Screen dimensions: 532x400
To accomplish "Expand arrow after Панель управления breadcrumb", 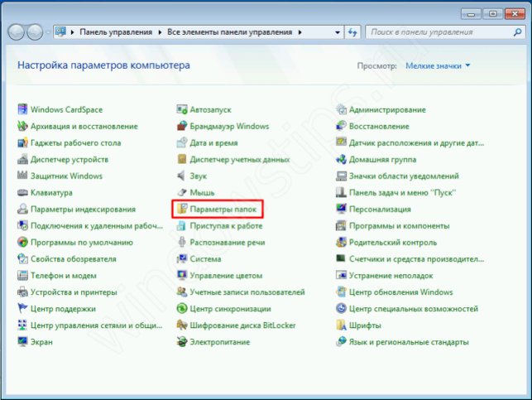I will (x=160, y=32).
